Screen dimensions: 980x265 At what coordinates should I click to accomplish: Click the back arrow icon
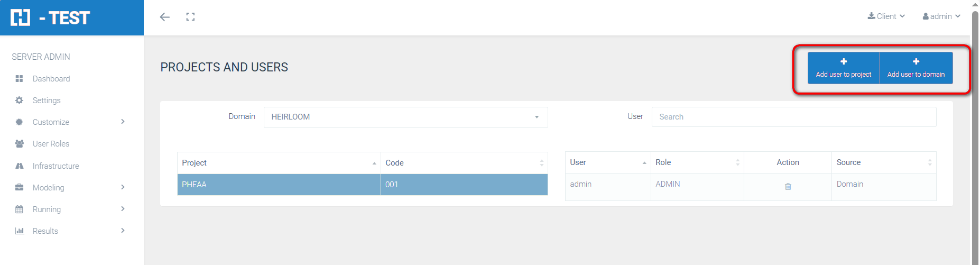(x=165, y=17)
